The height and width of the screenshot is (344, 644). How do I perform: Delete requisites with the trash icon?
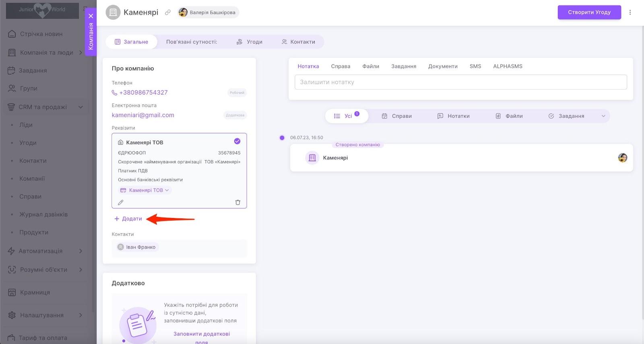point(237,202)
